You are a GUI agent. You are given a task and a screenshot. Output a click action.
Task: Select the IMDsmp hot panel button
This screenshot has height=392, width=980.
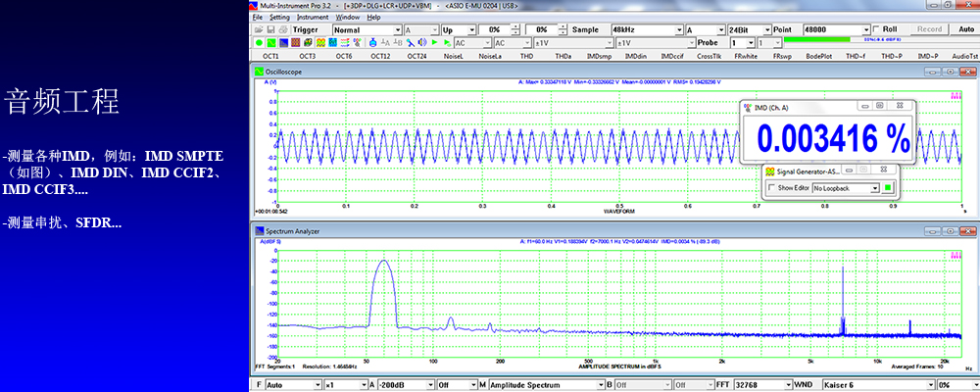(x=599, y=56)
